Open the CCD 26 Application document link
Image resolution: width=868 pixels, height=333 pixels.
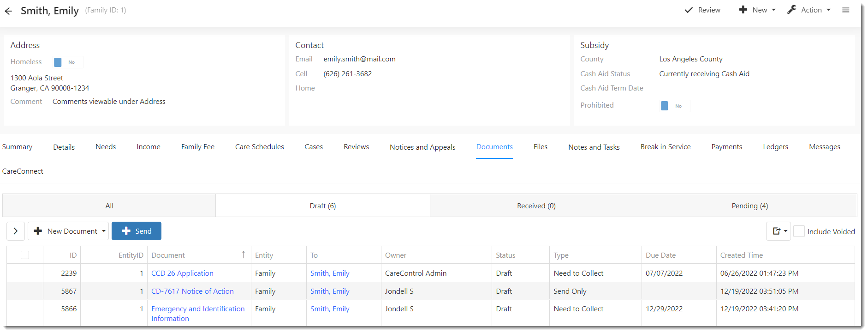182,273
